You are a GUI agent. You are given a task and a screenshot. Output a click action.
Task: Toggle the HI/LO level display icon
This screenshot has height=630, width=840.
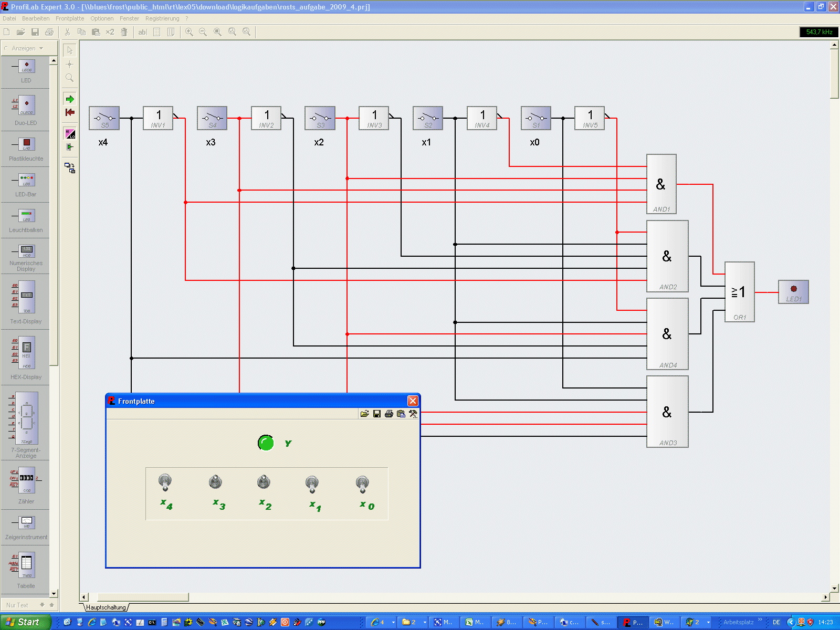[x=70, y=133]
